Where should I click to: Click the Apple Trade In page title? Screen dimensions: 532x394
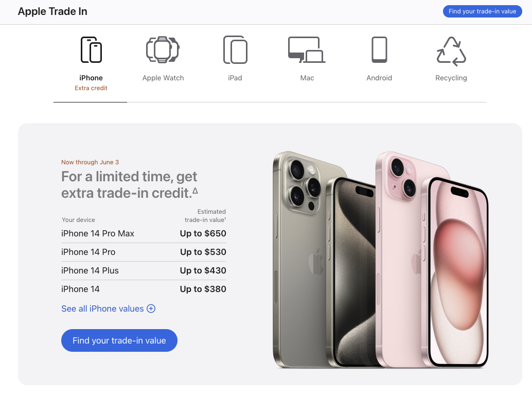click(x=52, y=11)
